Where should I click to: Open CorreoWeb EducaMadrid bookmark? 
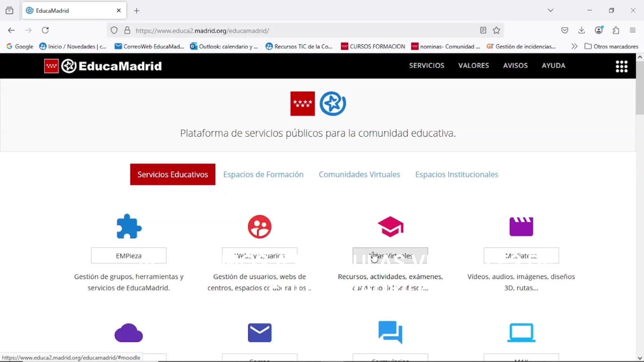pyautogui.click(x=150, y=46)
